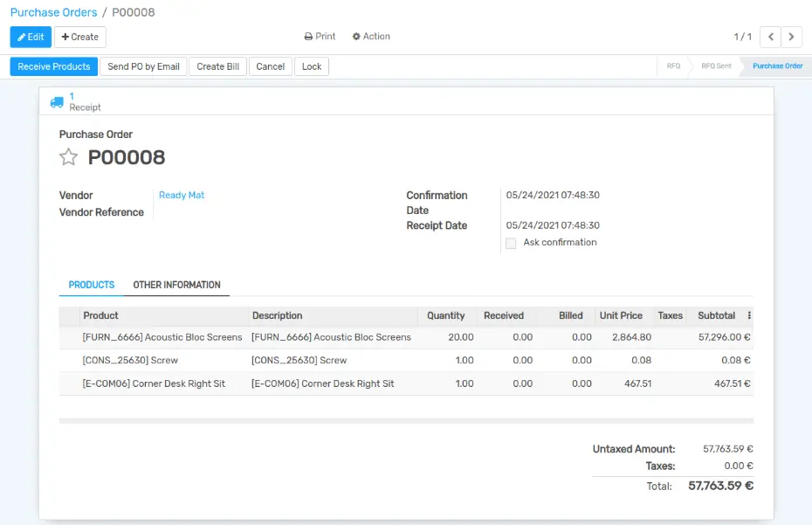The height and width of the screenshot is (525, 812).
Task: Open the 1 Receipt smart button
Action: coord(76,101)
